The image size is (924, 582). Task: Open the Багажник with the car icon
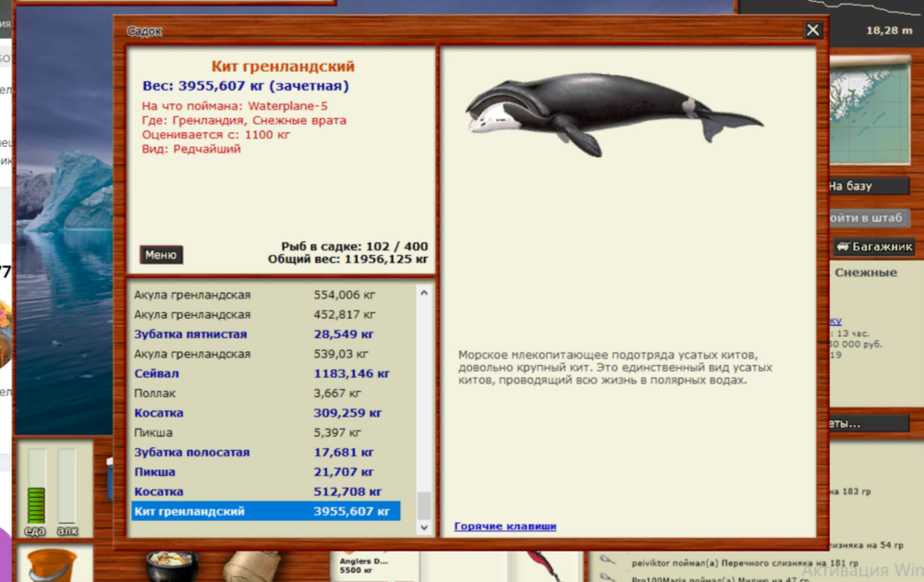pyautogui.click(x=873, y=246)
